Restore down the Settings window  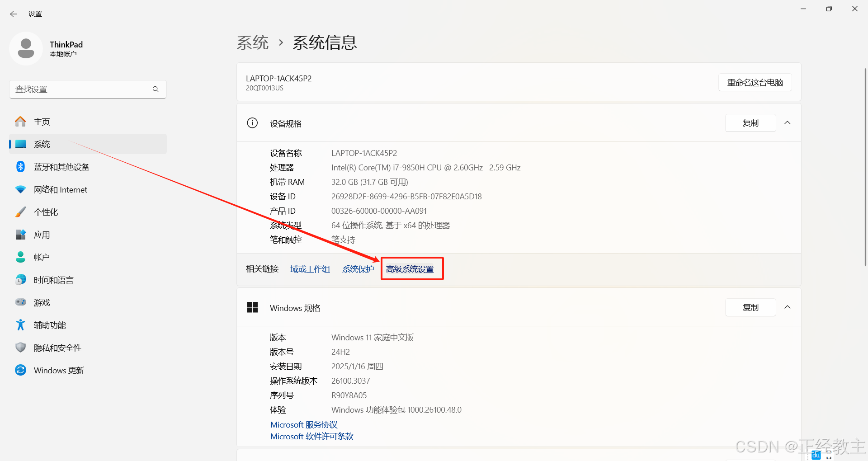pos(829,9)
